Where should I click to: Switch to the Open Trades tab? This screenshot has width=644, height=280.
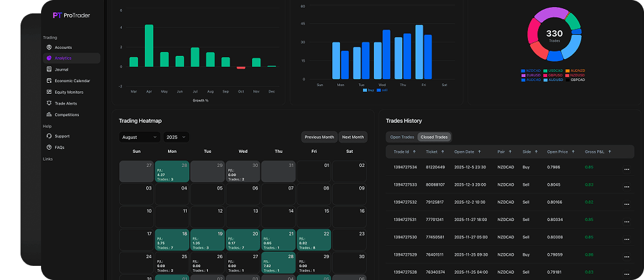[402, 137]
